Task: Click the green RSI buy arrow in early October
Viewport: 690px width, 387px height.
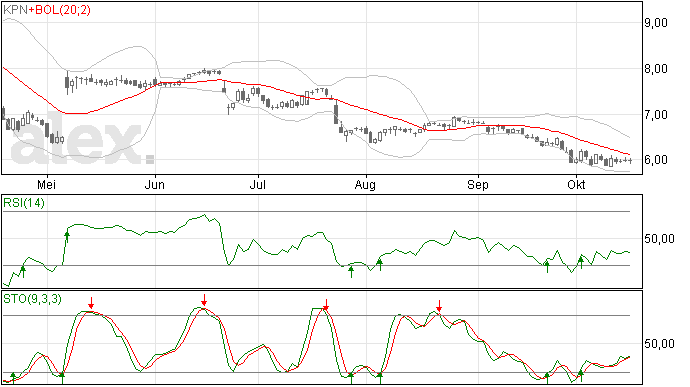Action: click(580, 263)
